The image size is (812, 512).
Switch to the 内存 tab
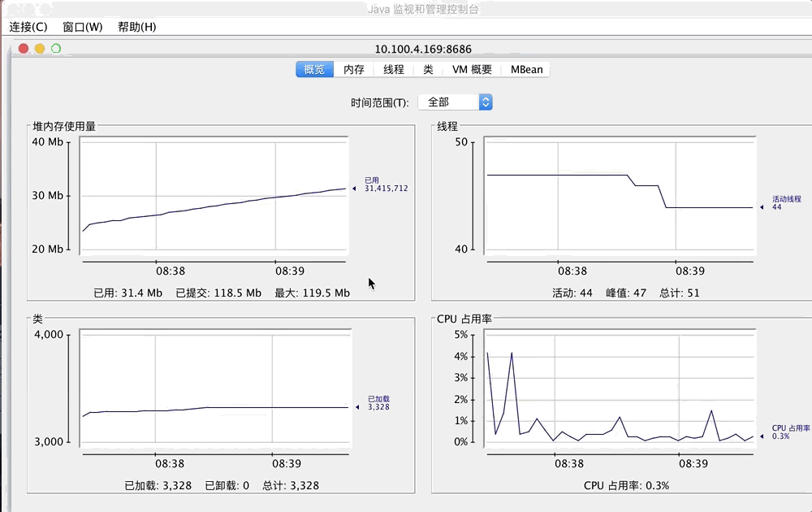pos(354,69)
